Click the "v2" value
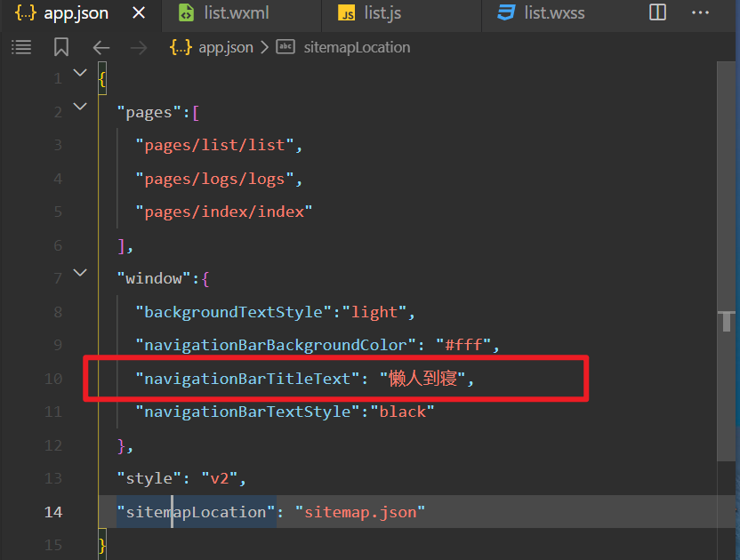 (x=220, y=478)
